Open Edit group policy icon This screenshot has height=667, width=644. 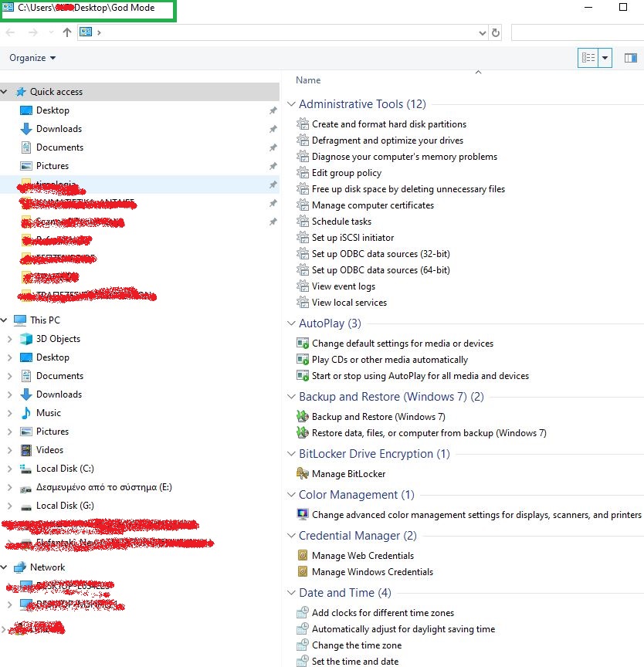click(x=303, y=173)
